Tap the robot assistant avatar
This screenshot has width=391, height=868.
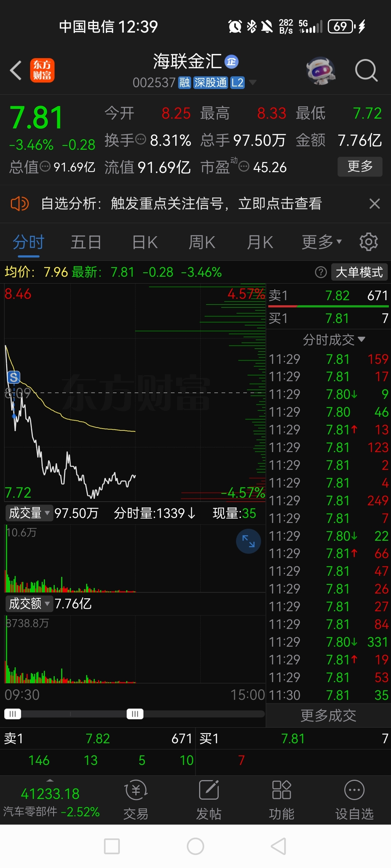click(320, 70)
